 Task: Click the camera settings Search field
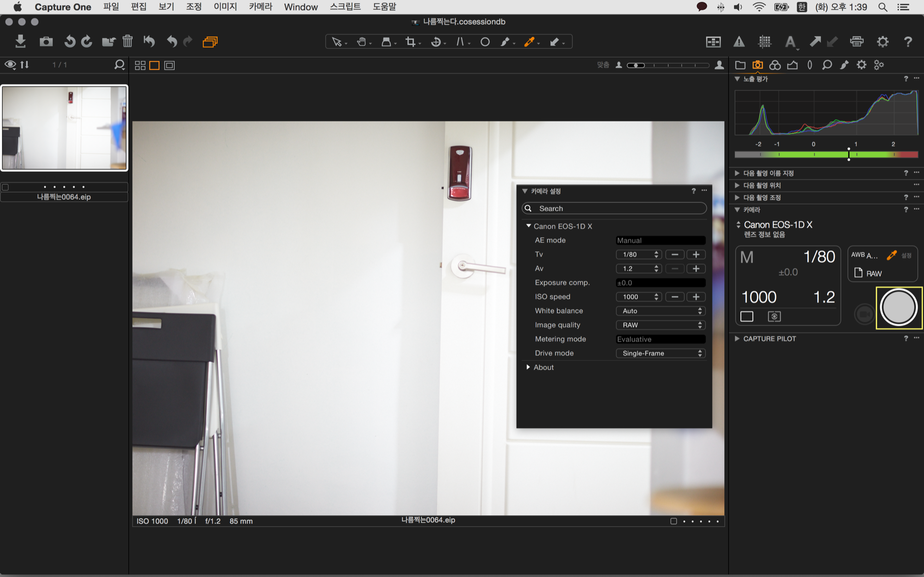[x=614, y=209]
